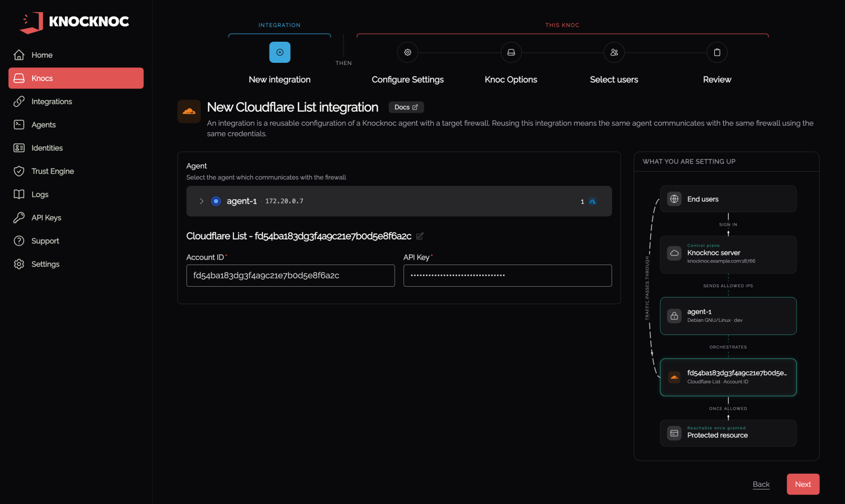Open the Docs link

point(406,107)
